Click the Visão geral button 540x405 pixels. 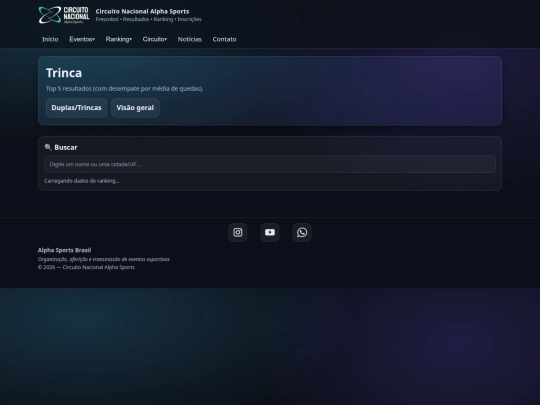[x=135, y=108]
